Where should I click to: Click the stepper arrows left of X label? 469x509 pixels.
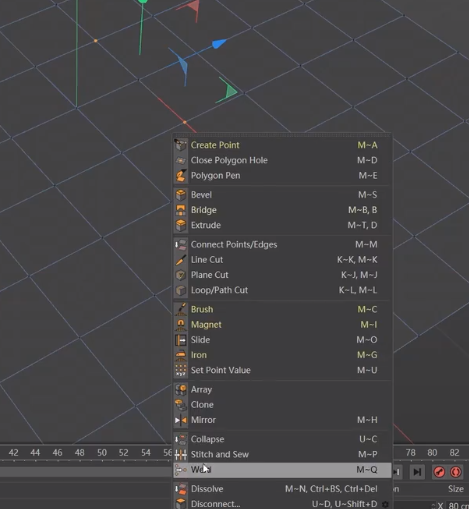[x=433, y=506]
